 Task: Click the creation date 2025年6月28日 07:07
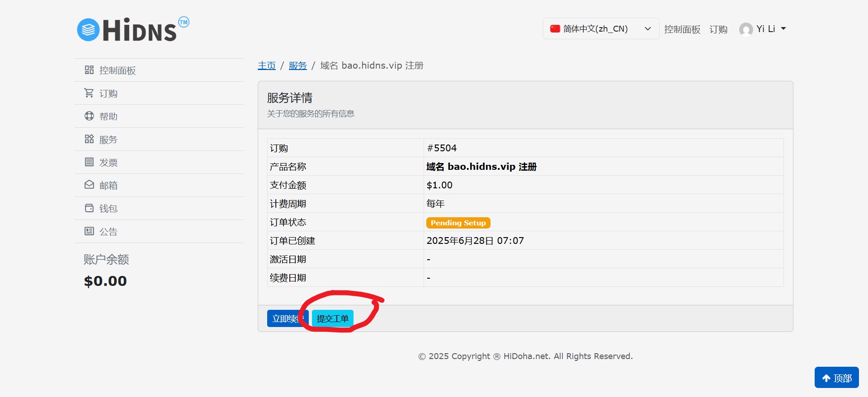tap(475, 240)
